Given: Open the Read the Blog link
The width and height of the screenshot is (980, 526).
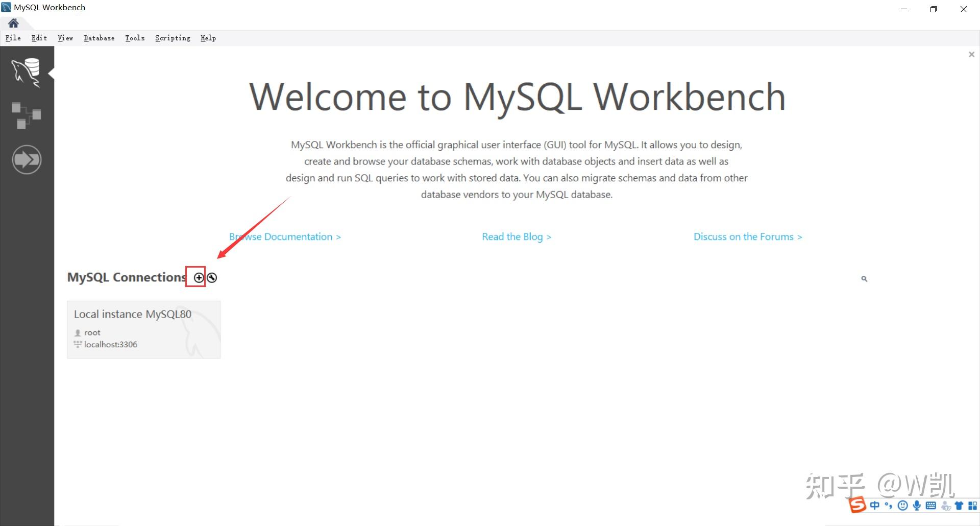Looking at the screenshot, I should pos(517,237).
